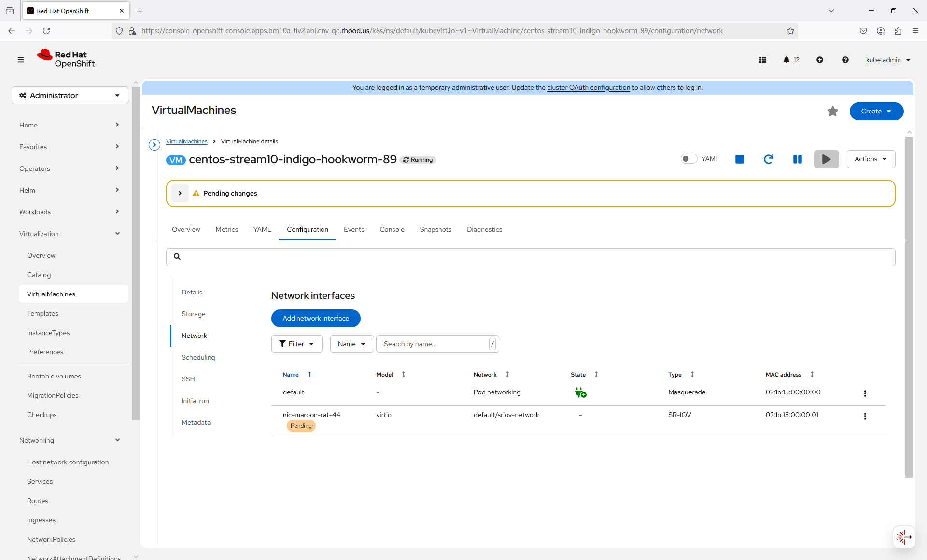
Task: Sort the interfaces table by Name column
Action: tap(291, 375)
